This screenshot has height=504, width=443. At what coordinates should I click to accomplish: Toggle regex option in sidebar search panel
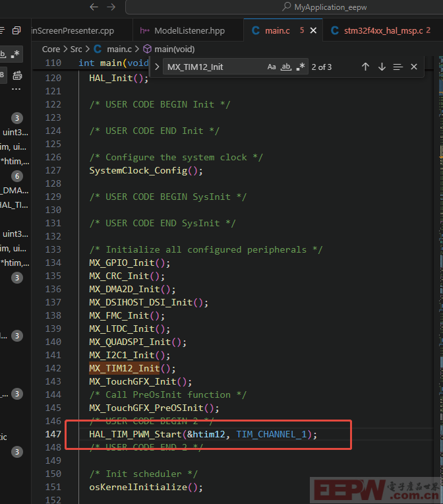pyautogui.click(x=15, y=54)
